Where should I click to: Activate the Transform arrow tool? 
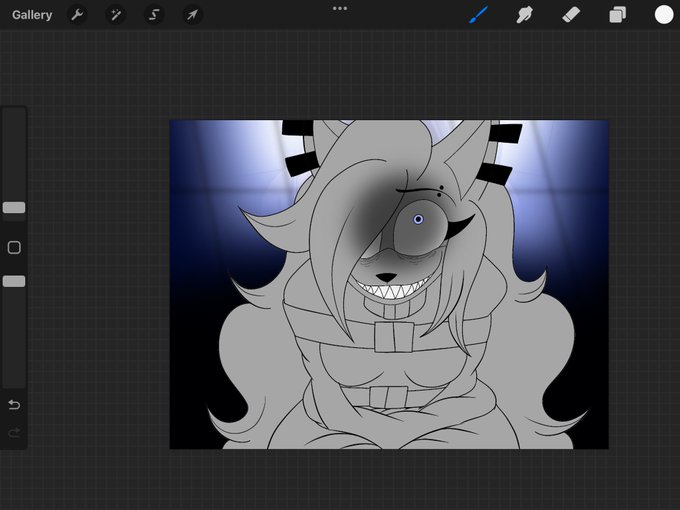click(x=192, y=15)
